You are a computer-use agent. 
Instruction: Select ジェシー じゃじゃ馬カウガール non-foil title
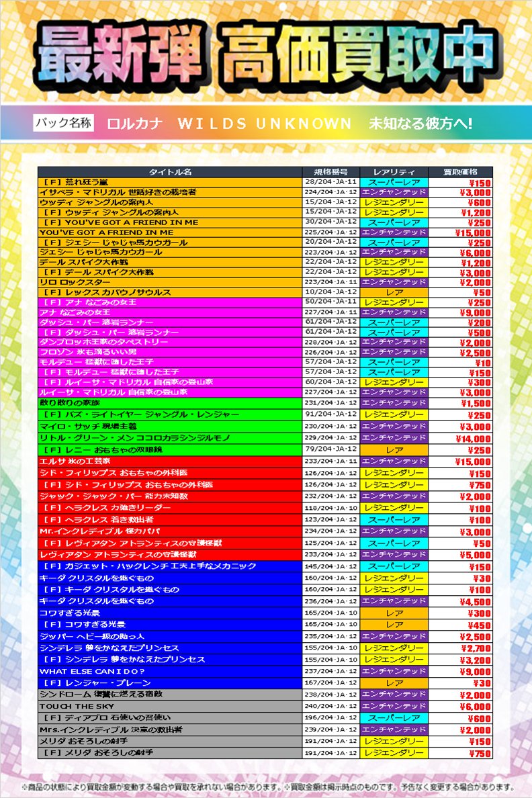[170, 252]
